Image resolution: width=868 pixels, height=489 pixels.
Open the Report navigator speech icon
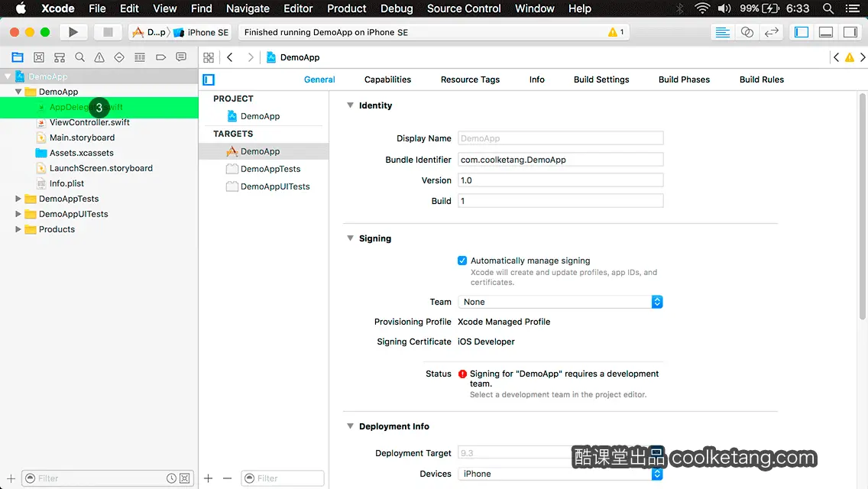[x=181, y=57]
